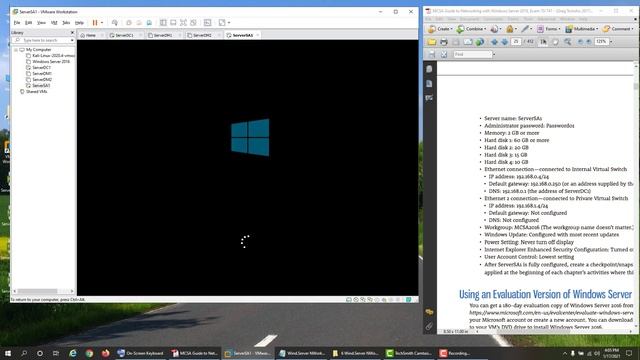
Task: Click the Send Ctrl+Alt+Del icon in VMware toolbar
Action: coord(115,23)
